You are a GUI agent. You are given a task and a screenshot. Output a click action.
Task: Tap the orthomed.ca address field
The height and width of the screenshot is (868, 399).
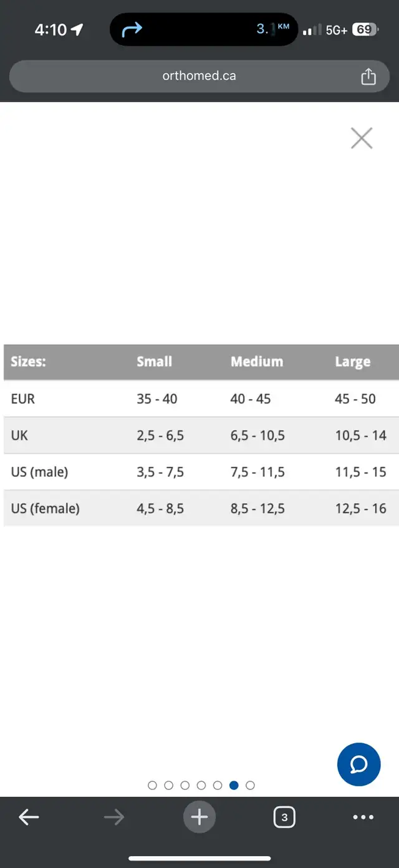199,76
